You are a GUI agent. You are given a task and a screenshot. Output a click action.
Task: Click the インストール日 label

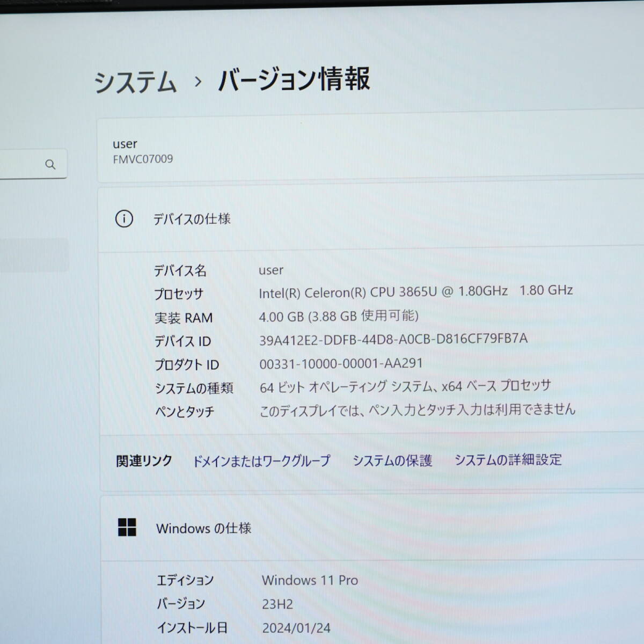192,627
